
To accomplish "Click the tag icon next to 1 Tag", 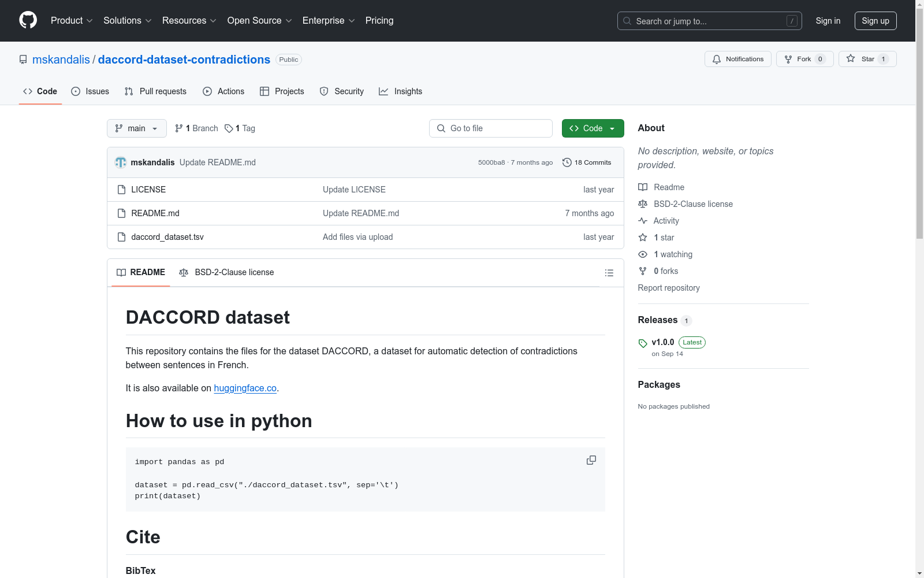I will (229, 128).
